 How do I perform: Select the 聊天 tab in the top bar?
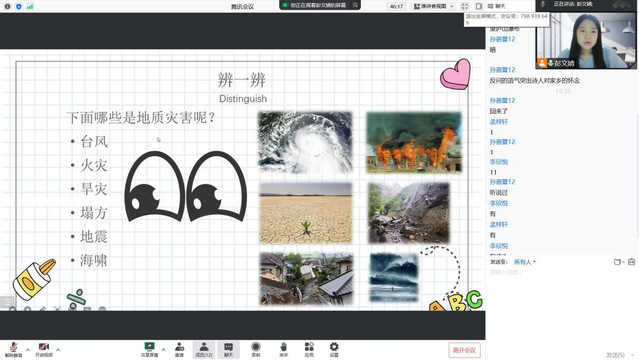pos(496,6)
